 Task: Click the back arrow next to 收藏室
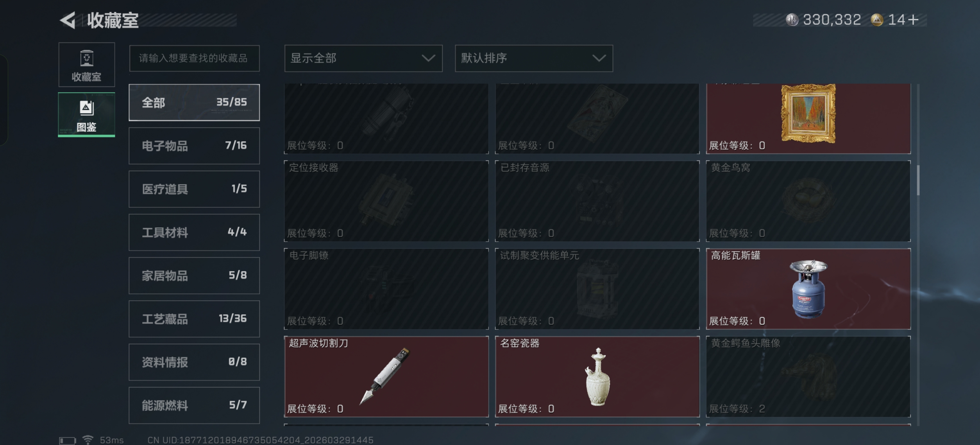pos(68,20)
